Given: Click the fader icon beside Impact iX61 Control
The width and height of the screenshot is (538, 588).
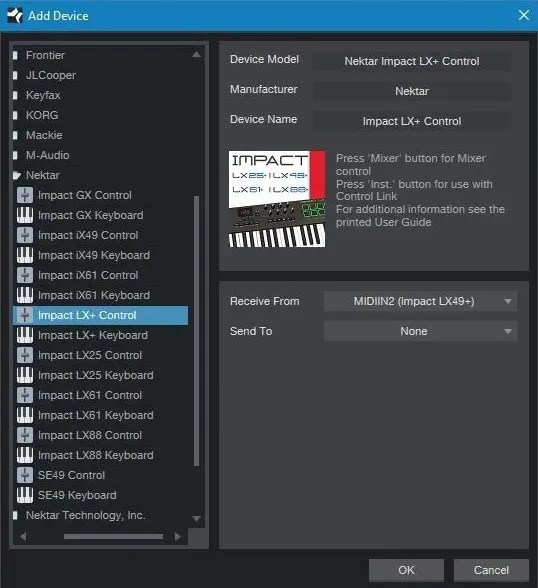Looking at the screenshot, I should (x=25, y=275).
